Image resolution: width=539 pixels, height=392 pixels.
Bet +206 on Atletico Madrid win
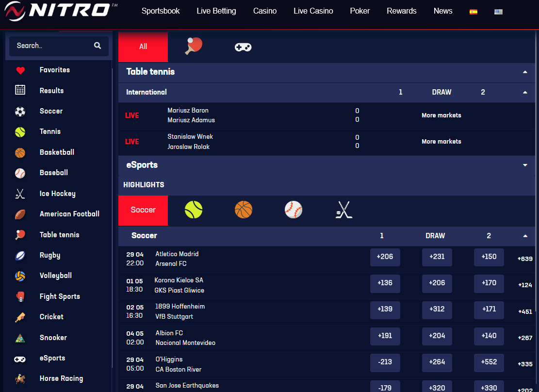[x=385, y=257]
